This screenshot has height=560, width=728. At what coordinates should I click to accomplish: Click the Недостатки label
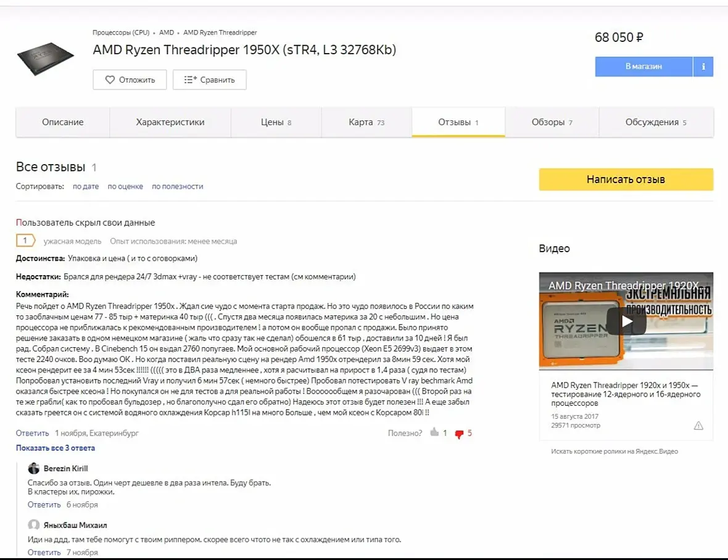(38, 276)
